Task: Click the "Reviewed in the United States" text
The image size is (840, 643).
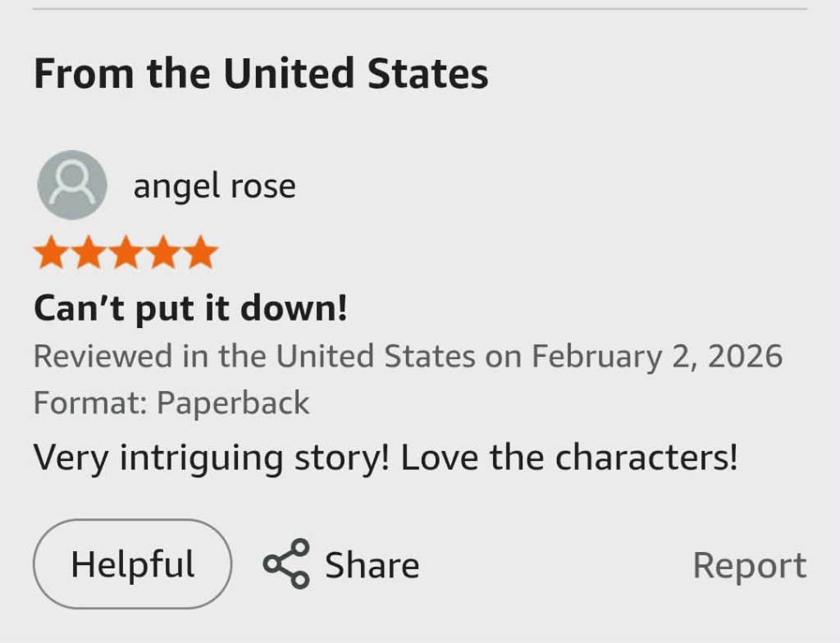Action: click(254, 357)
